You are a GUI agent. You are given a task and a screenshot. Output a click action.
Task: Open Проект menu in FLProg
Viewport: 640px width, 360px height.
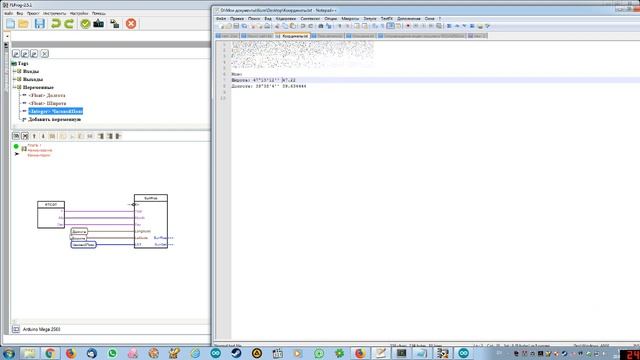click(33, 13)
